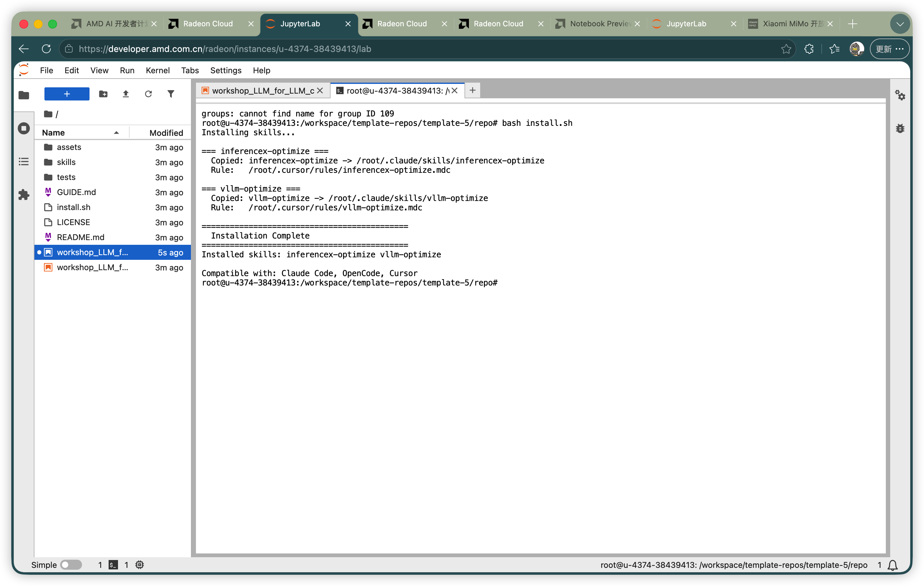Select README.md file
The image size is (924, 586).
[x=112, y=237]
